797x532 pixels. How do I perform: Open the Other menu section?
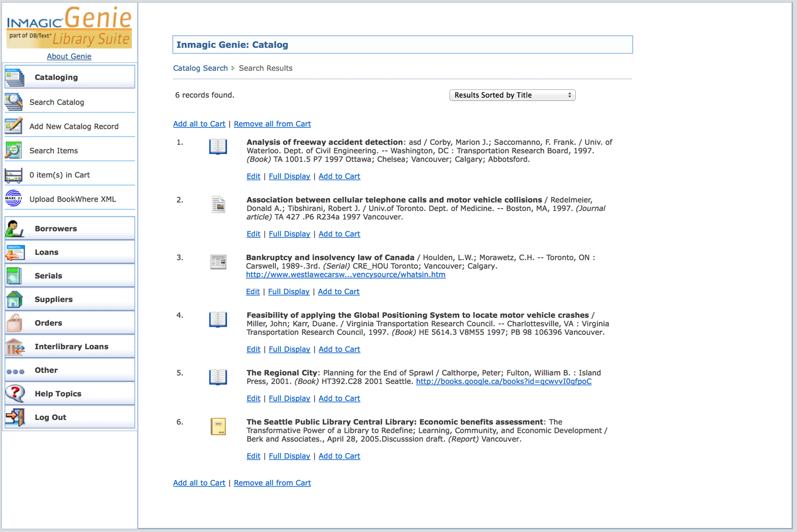[x=70, y=370]
